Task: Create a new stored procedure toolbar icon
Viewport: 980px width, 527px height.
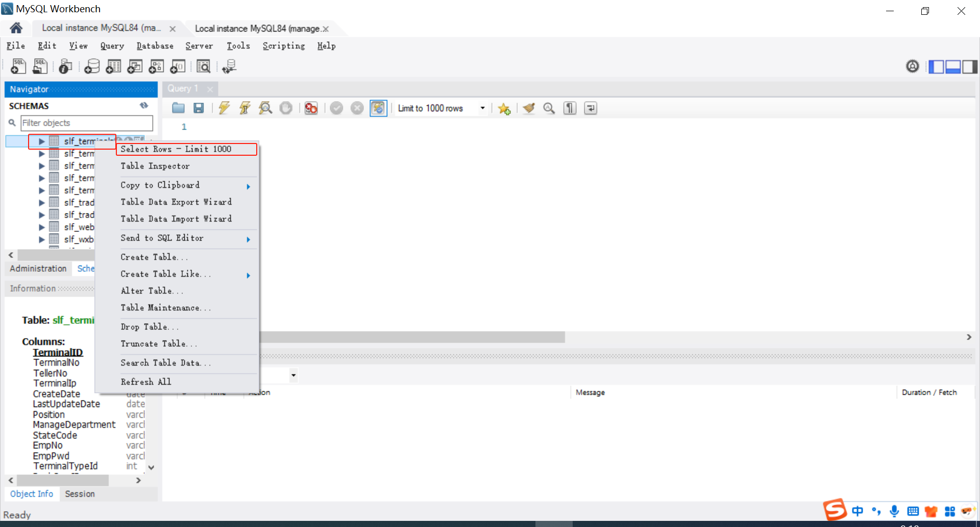Action: click(x=156, y=66)
